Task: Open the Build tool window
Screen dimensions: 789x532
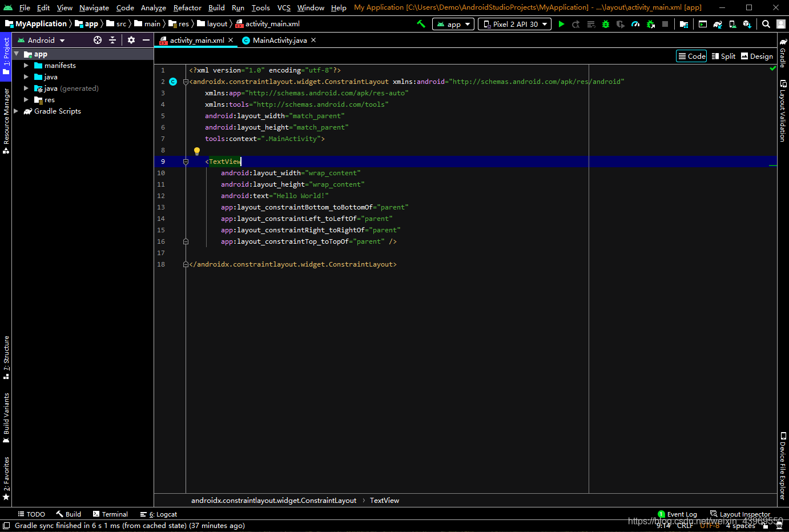Action: tap(69, 514)
